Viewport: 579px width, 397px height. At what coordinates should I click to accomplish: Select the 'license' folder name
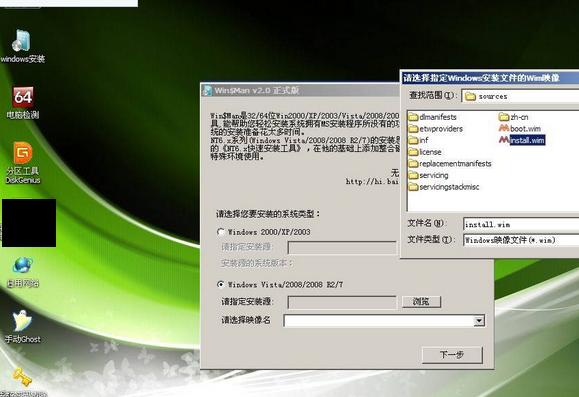[430, 152]
